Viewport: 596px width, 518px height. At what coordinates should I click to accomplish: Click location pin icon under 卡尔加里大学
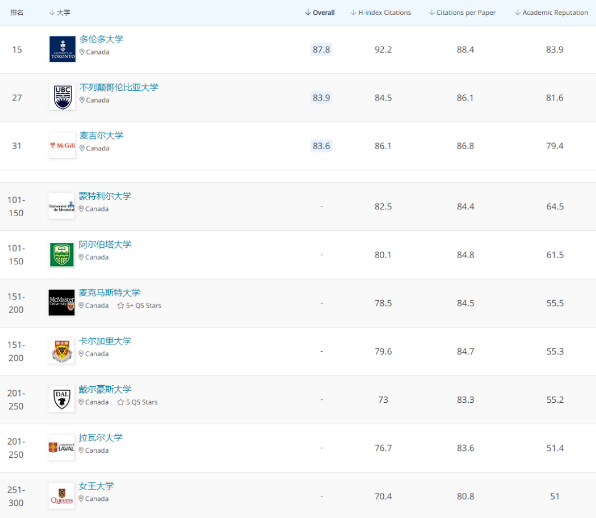81,353
